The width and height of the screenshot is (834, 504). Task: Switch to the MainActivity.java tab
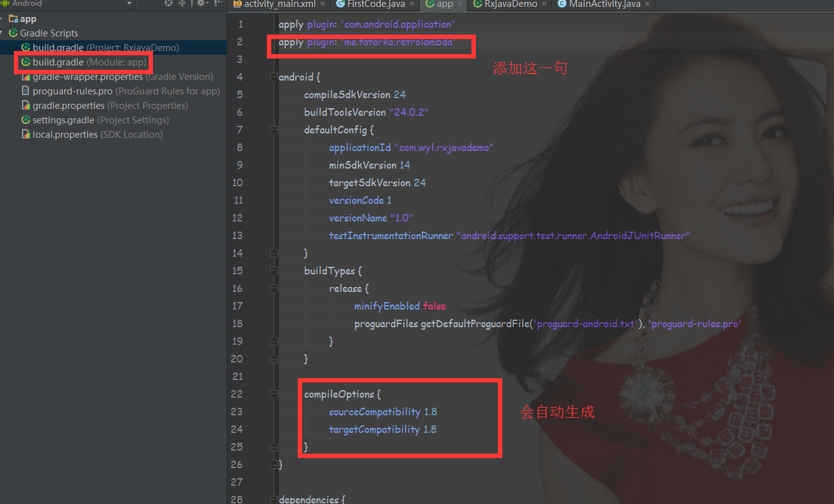(x=604, y=4)
